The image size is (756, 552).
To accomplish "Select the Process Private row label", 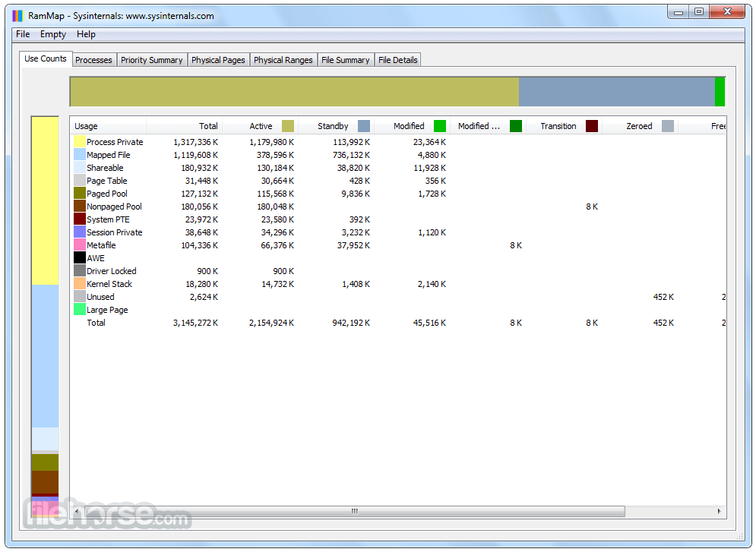I will [x=115, y=142].
